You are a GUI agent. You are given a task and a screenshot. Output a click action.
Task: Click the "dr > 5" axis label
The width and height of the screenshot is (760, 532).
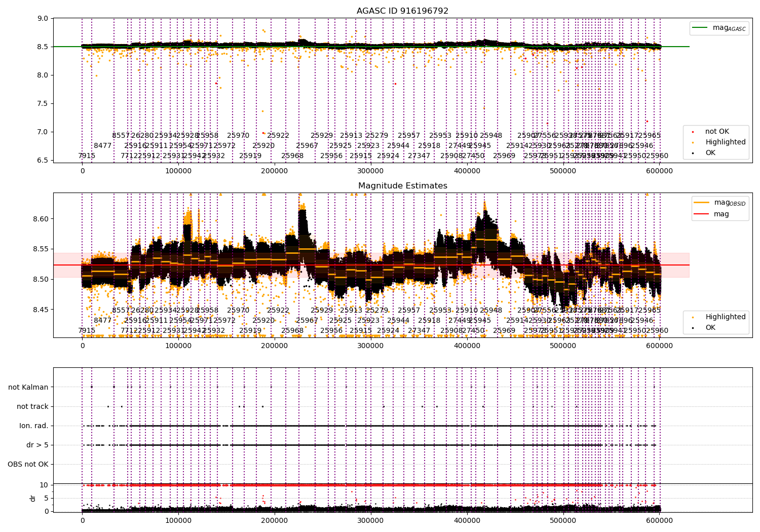[x=37, y=445]
